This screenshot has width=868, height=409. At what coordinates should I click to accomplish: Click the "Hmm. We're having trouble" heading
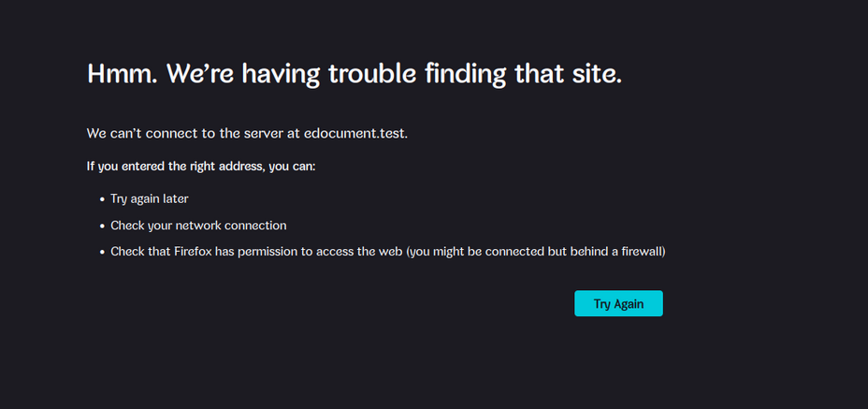point(354,73)
